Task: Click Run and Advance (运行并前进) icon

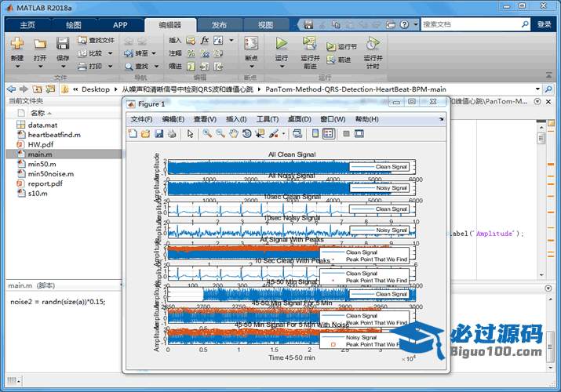Action: pyautogui.click(x=309, y=44)
